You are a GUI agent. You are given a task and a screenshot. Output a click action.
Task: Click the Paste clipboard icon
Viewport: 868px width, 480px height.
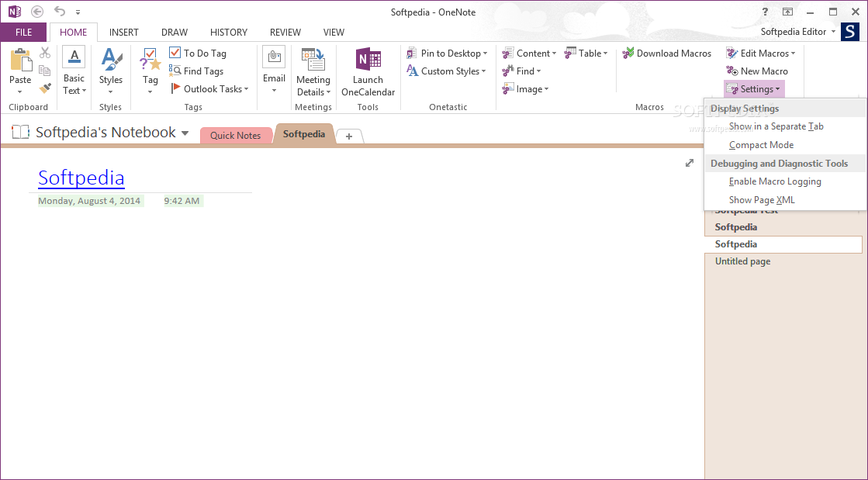20,60
